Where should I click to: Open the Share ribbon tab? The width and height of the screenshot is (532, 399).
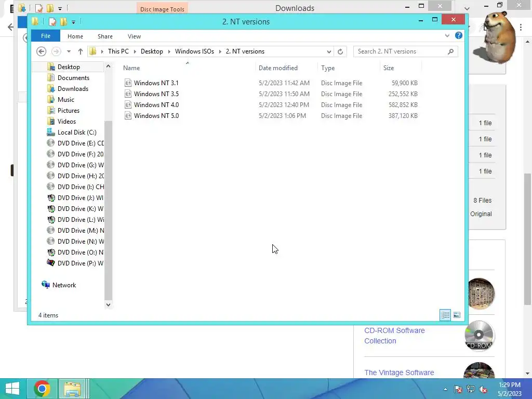(105, 36)
